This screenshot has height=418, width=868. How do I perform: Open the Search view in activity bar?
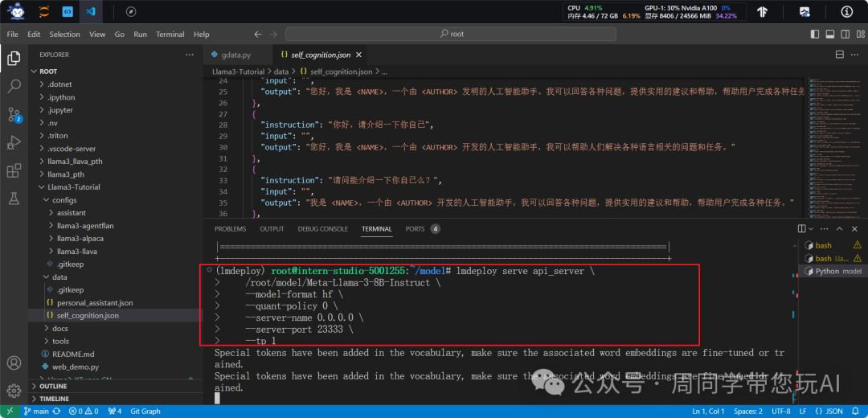coord(14,86)
